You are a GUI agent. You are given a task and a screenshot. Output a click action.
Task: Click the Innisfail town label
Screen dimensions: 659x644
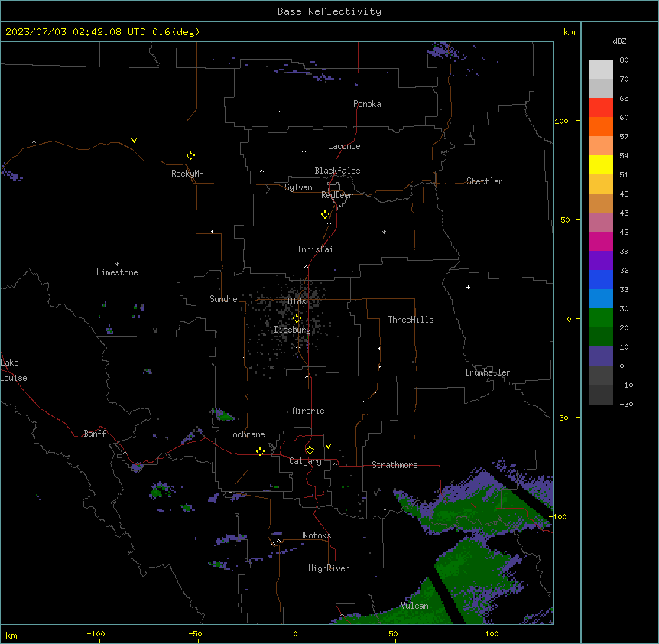(317, 249)
